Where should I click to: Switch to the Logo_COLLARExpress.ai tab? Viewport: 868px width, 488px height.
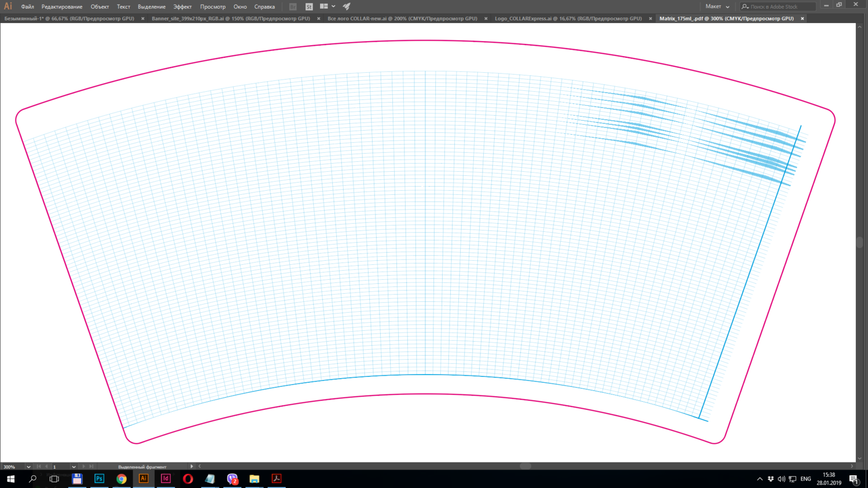[568, 19]
